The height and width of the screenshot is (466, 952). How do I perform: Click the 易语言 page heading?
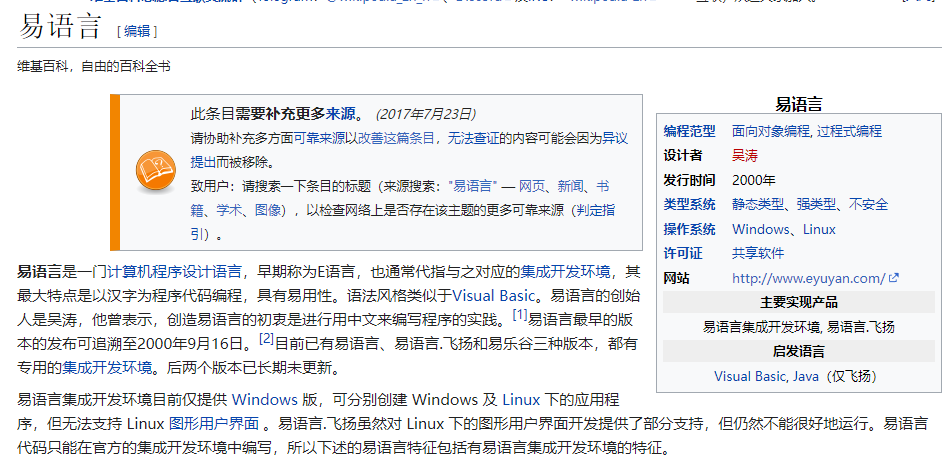pos(60,27)
